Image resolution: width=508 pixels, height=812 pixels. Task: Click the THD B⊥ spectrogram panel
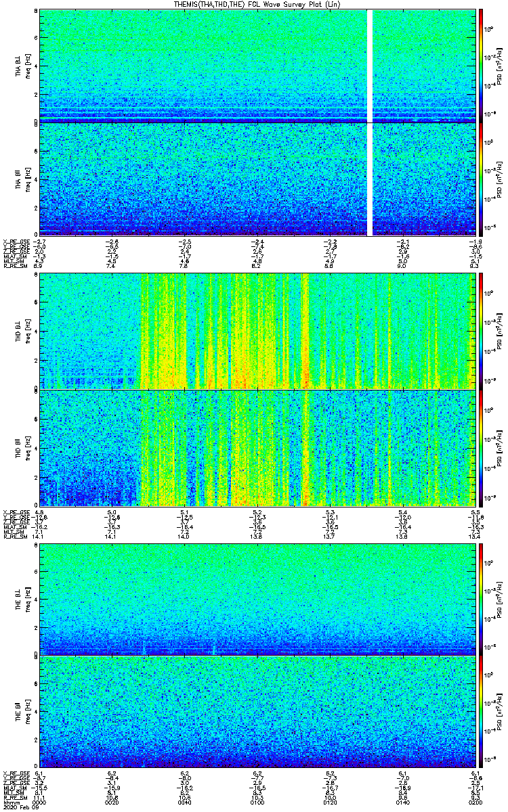click(x=257, y=331)
